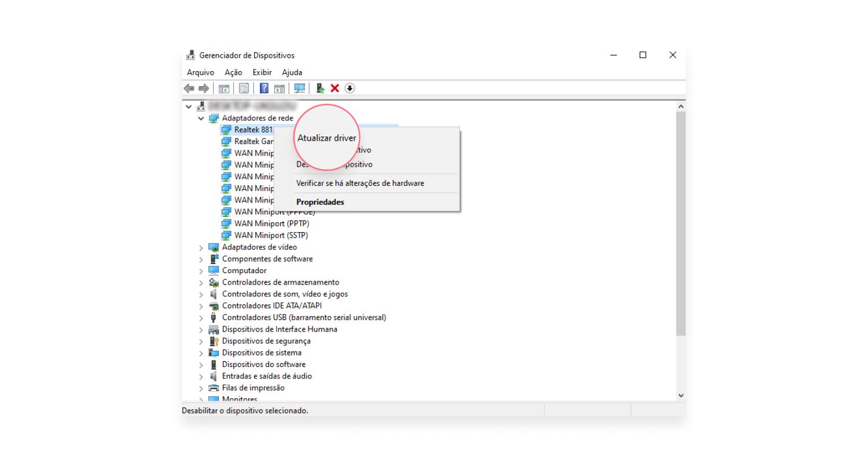This screenshot has height=463, width=868.
Task: Click the red X uninstall device icon
Action: (x=334, y=88)
